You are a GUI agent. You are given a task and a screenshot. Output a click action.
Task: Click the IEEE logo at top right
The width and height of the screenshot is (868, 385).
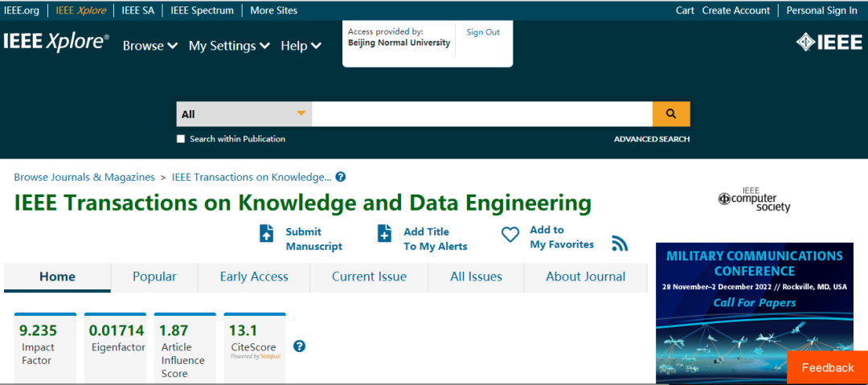pyautogui.click(x=829, y=43)
